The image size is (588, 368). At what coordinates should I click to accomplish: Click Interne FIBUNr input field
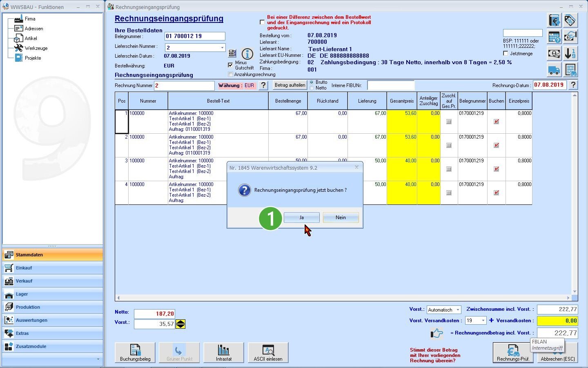pyautogui.click(x=391, y=85)
